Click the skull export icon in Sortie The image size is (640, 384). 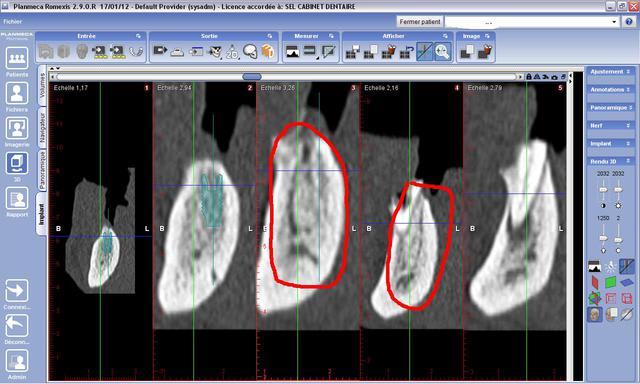coord(250,51)
